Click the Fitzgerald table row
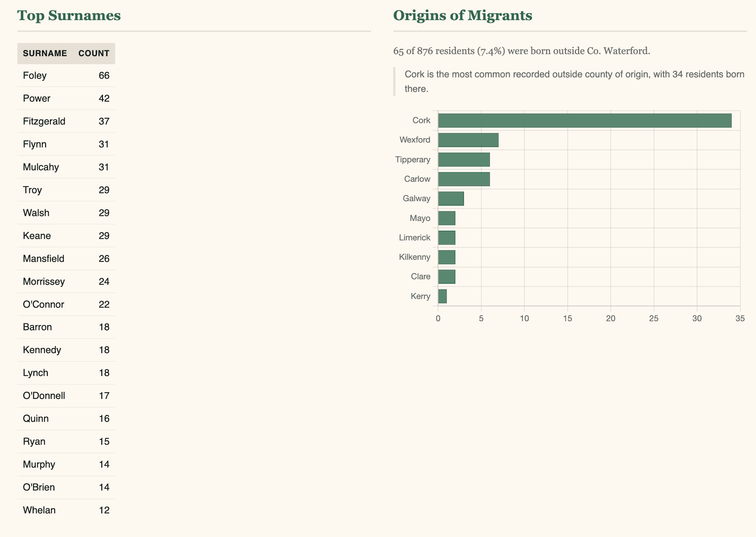This screenshot has width=756, height=537. tap(66, 121)
